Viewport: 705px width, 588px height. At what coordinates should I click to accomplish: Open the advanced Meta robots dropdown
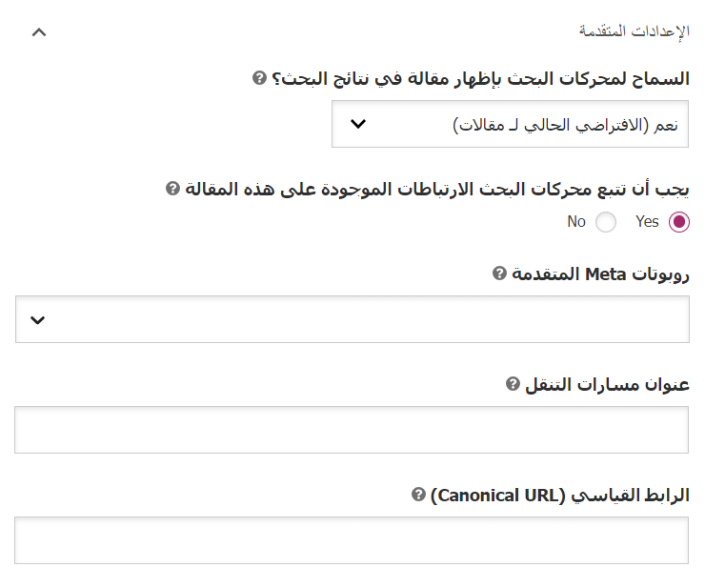(352, 319)
